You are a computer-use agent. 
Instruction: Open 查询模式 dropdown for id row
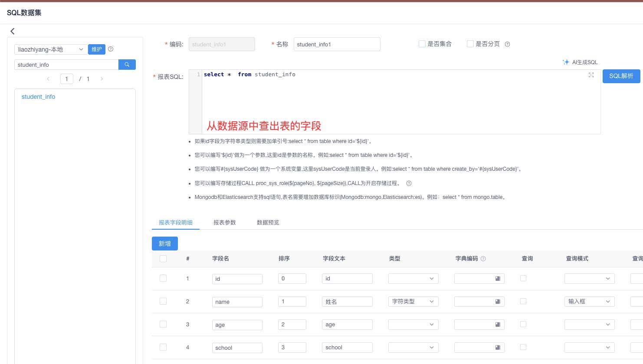[590, 279]
